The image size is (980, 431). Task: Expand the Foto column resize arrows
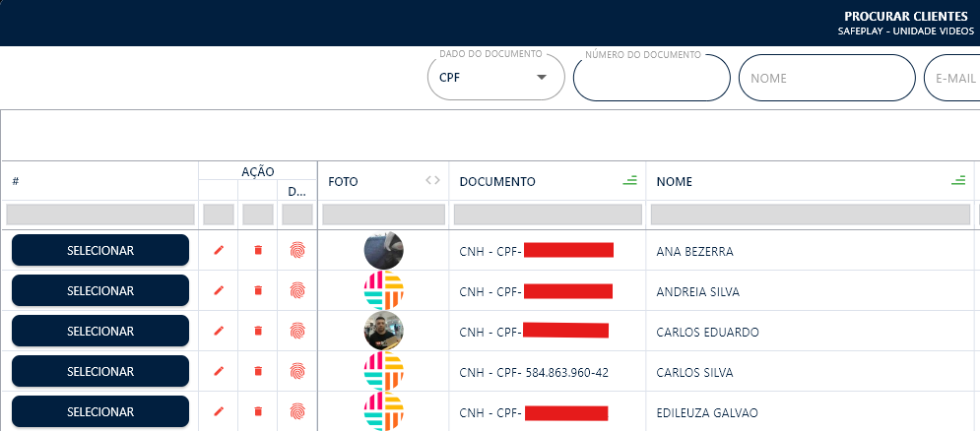tap(432, 180)
